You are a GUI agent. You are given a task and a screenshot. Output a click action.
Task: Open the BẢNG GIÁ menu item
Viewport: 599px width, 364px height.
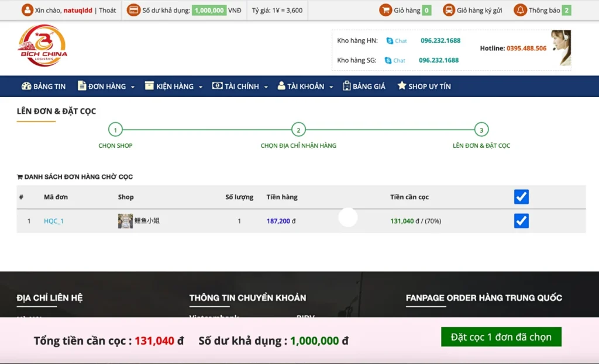(364, 86)
